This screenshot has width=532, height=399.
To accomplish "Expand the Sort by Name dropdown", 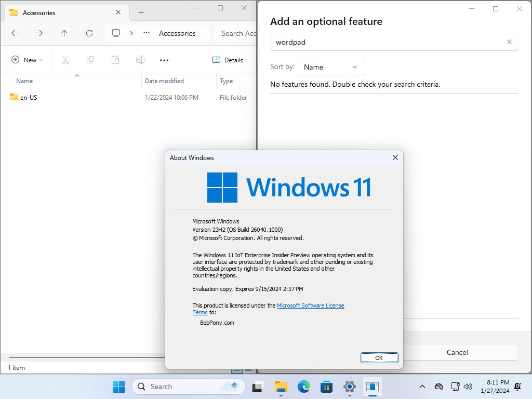I will click(331, 67).
